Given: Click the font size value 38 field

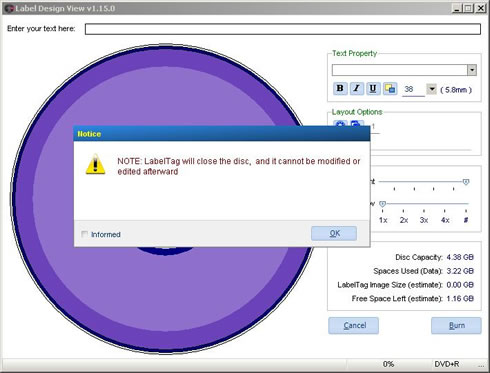Looking at the screenshot, I should click(413, 89).
